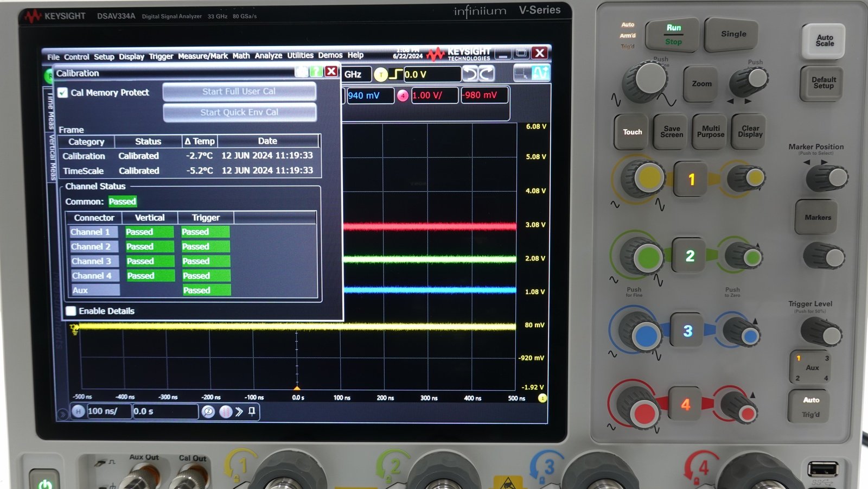Click the horizontal H icon
868x489 pixels.
79,411
